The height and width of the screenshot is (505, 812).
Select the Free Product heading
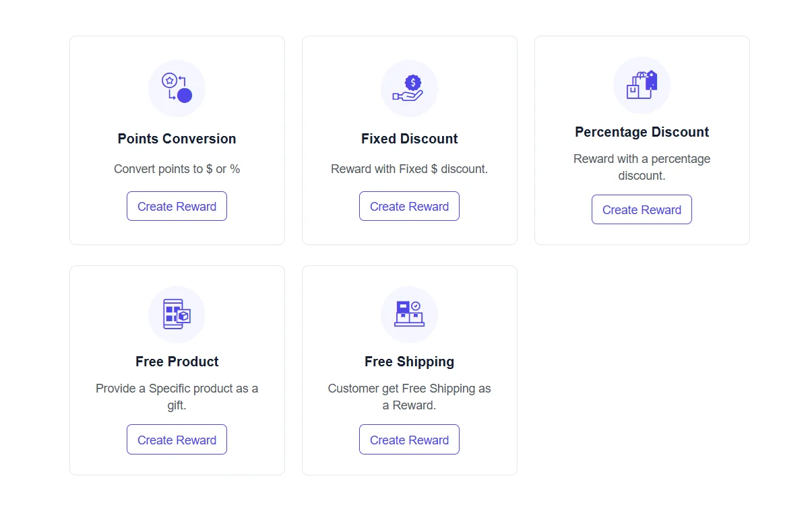177,362
